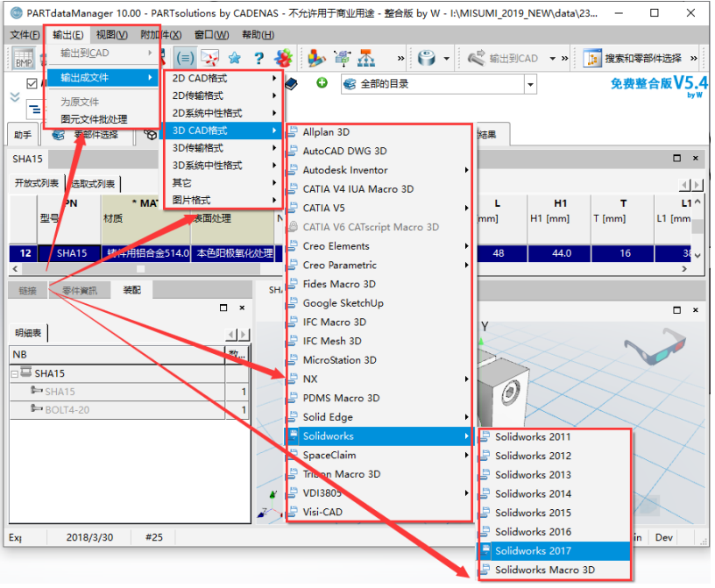Click the cylinder part icon in toolbar
This screenshot has width=715, height=588.
(x=427, y=59)
